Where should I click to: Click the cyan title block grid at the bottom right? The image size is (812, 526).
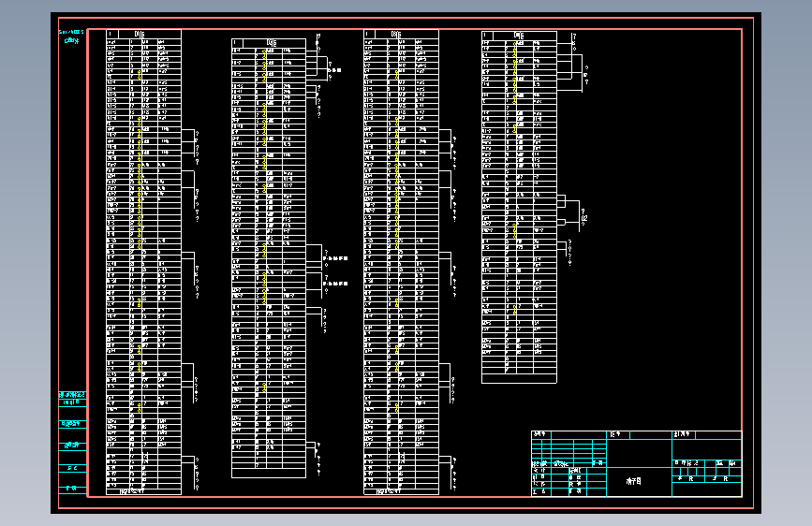(637, 464)
